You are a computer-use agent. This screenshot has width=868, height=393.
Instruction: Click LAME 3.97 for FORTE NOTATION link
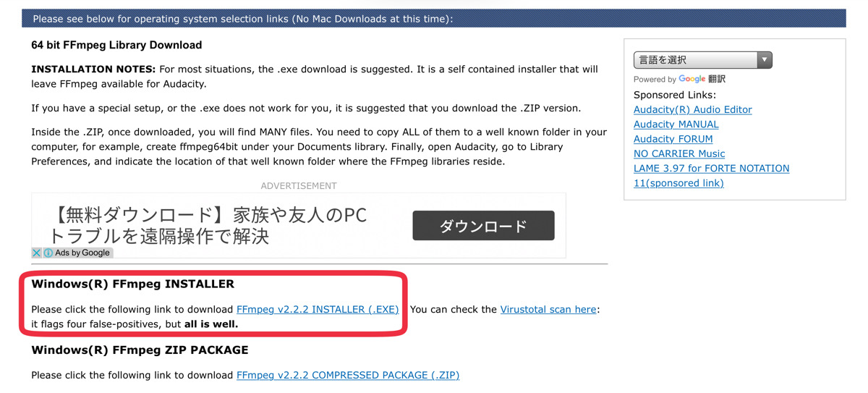tap(712, 168)
